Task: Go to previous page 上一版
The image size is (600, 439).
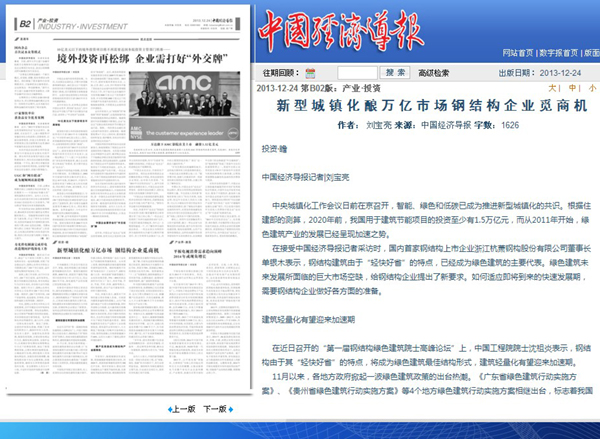Action: coord(183,410)
